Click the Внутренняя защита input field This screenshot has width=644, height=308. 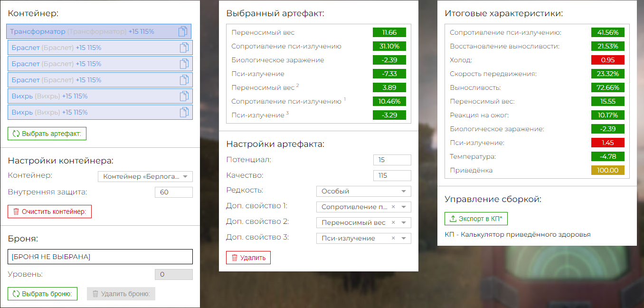[174, 192]
